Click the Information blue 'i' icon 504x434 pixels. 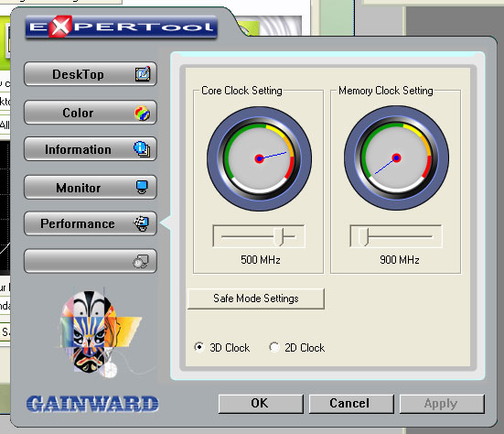[142, 149]
